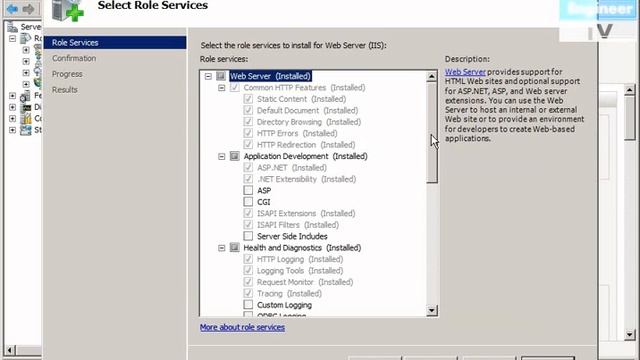This screenshot has height=360, width=640.
Task: Select the HTTP Redirection (Installed) row
Action: coord(306,145)
